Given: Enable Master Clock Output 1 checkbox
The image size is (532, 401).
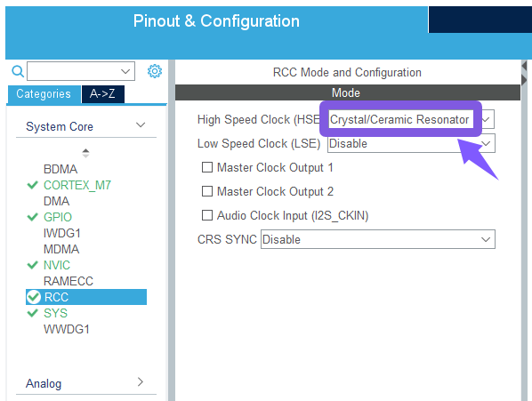Looking at the screenshot, I should click(207, 167).
